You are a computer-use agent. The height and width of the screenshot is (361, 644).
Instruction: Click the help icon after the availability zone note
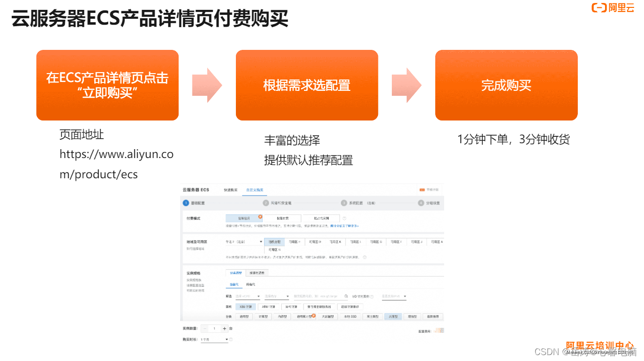click(365, 257)
